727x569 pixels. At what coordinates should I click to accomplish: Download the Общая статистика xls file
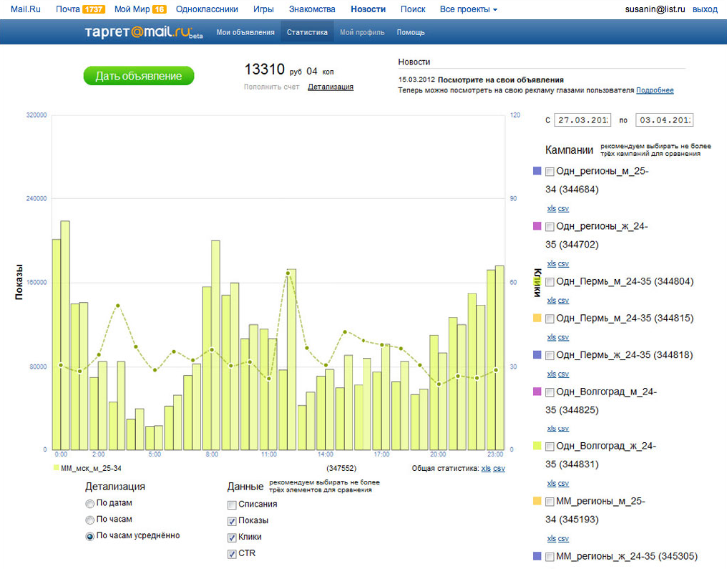point(485,468)
